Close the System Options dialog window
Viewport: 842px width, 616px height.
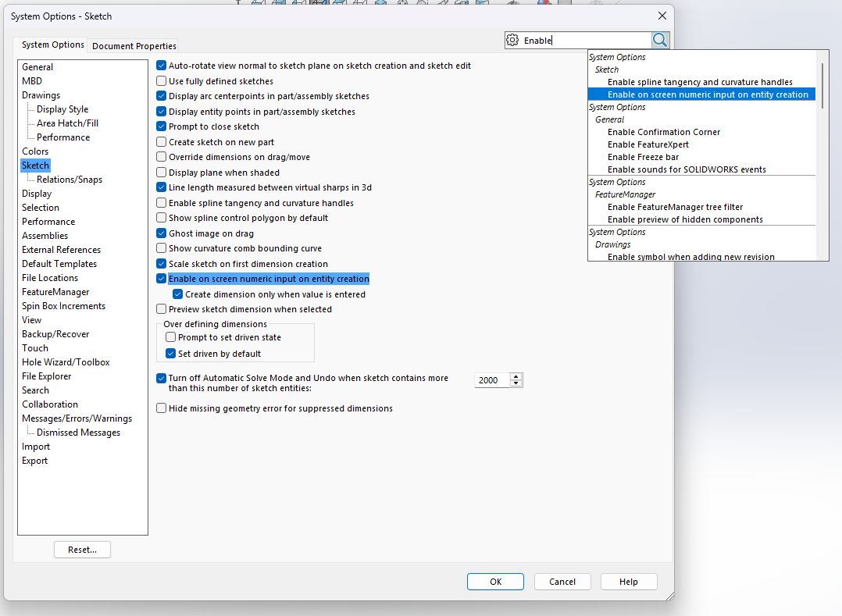click(662, 16)
